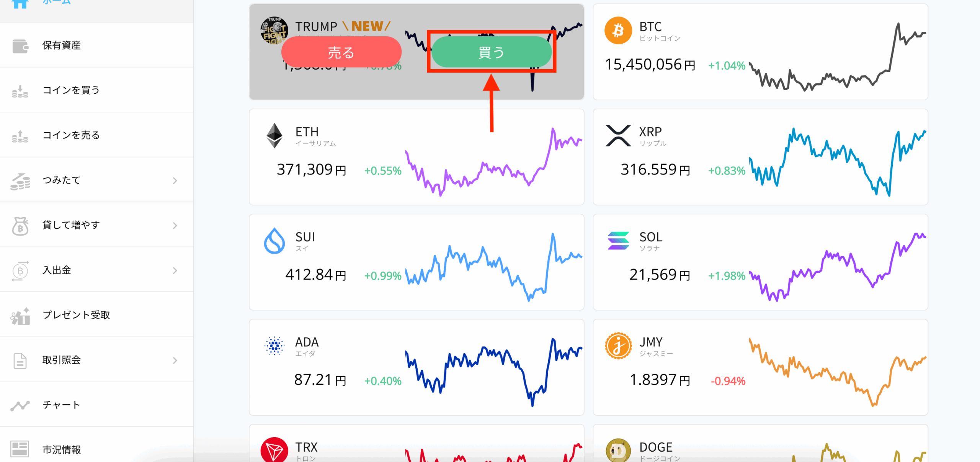The height and width of the screenshot is (462, 980).
Task: Click the JMY orange coin icon
Action: coord(618,346)
